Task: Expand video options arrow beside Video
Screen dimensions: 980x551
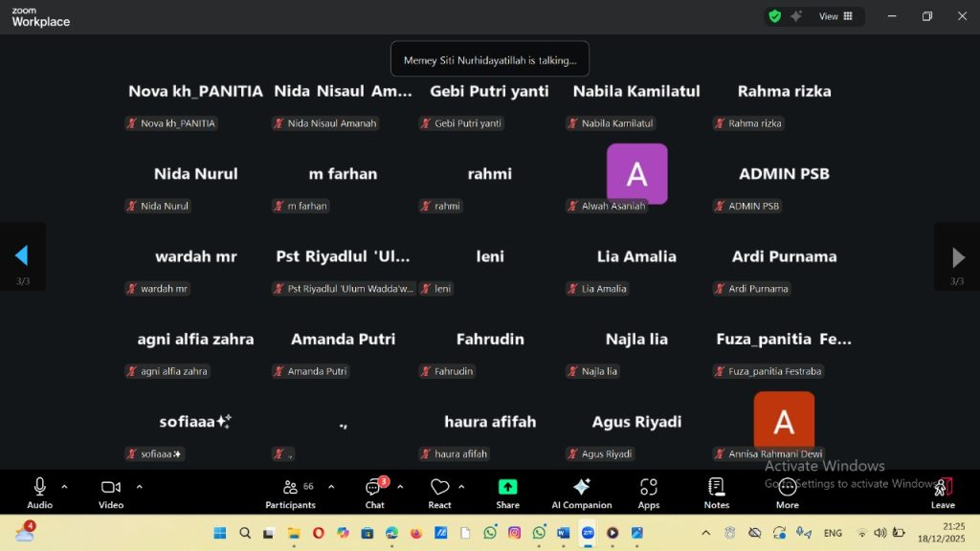Action: (x=139, y=487)
